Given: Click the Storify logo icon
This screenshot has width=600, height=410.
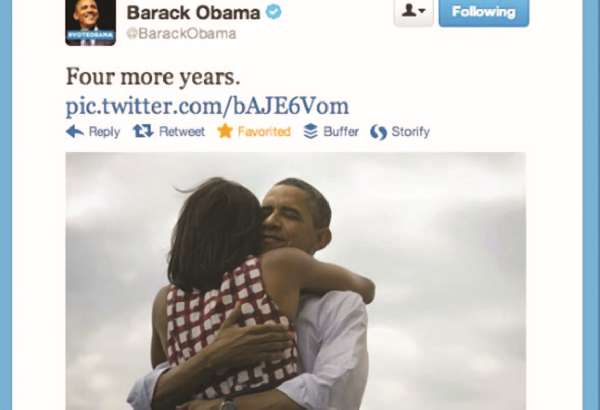Looking at the screenshot, I should coord(378,132).
